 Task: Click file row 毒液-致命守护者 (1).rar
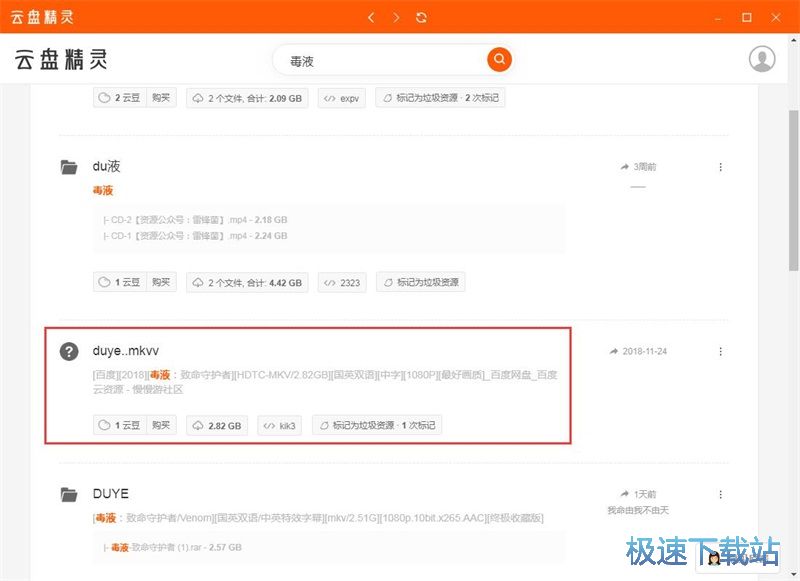172,547
